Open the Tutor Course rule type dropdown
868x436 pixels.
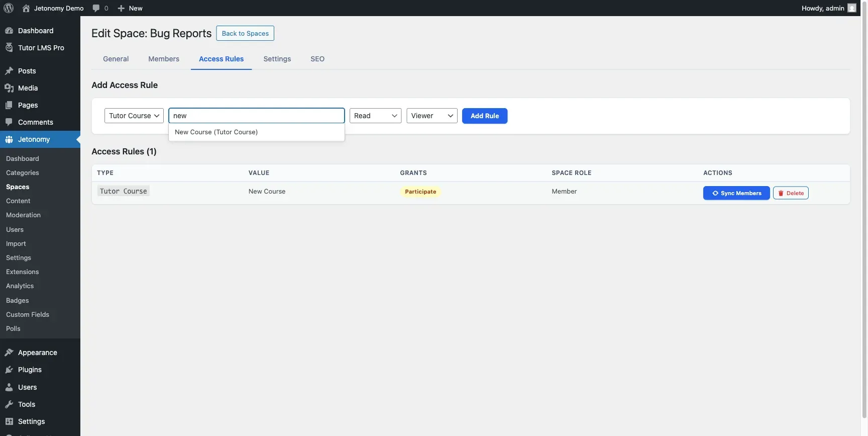[x=134, y=116]
